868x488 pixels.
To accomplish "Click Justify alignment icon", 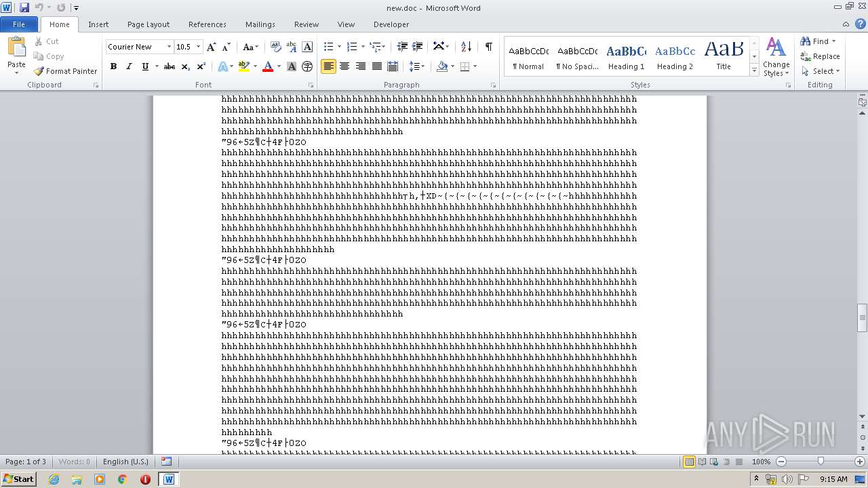I will click(376, 66).
